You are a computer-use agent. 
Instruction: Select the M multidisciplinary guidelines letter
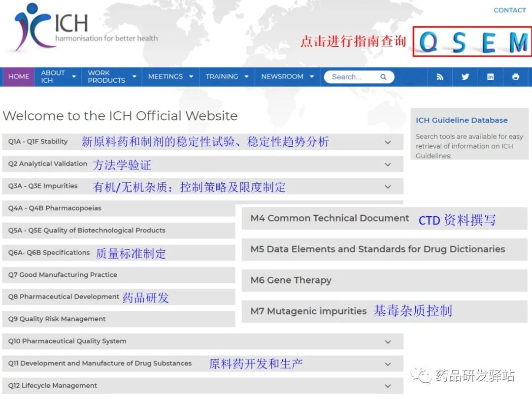coord(518,43)
